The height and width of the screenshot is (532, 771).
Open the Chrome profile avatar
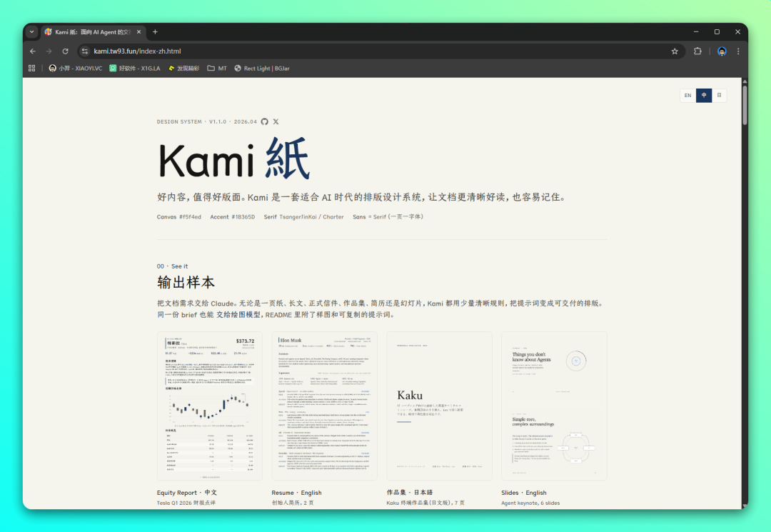coord(722,51)
